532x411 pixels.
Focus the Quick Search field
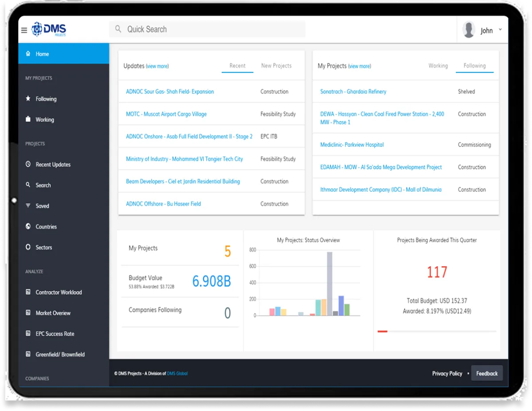tap(207, 29)
